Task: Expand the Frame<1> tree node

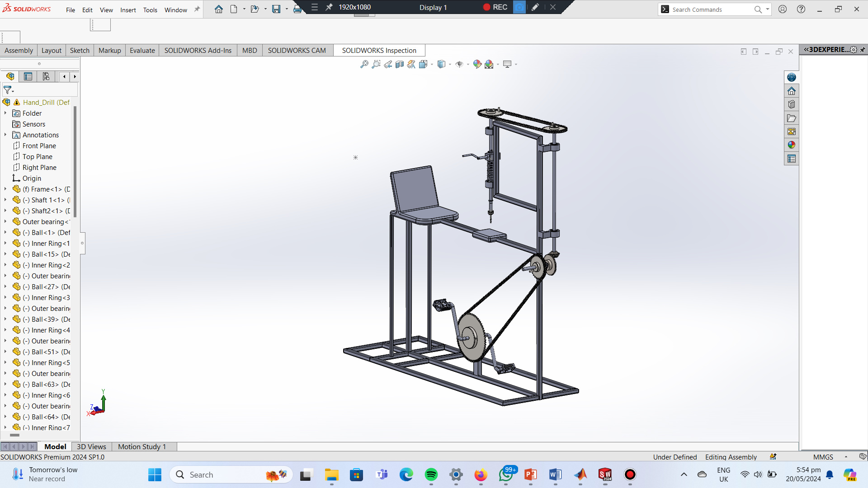Action: (x=5, y=189)
